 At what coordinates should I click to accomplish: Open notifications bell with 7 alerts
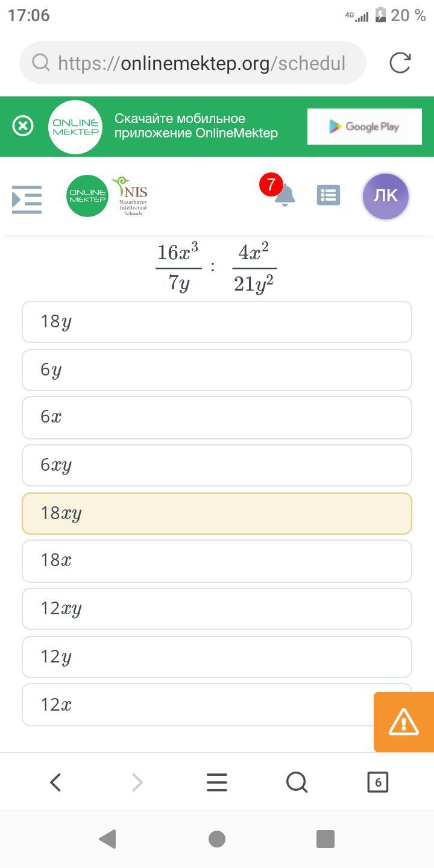(x=283, y=195)
